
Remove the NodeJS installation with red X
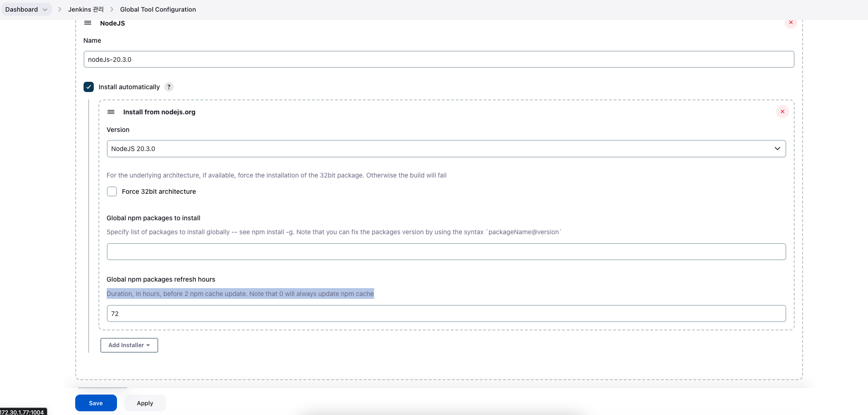(x=791, y=22)
